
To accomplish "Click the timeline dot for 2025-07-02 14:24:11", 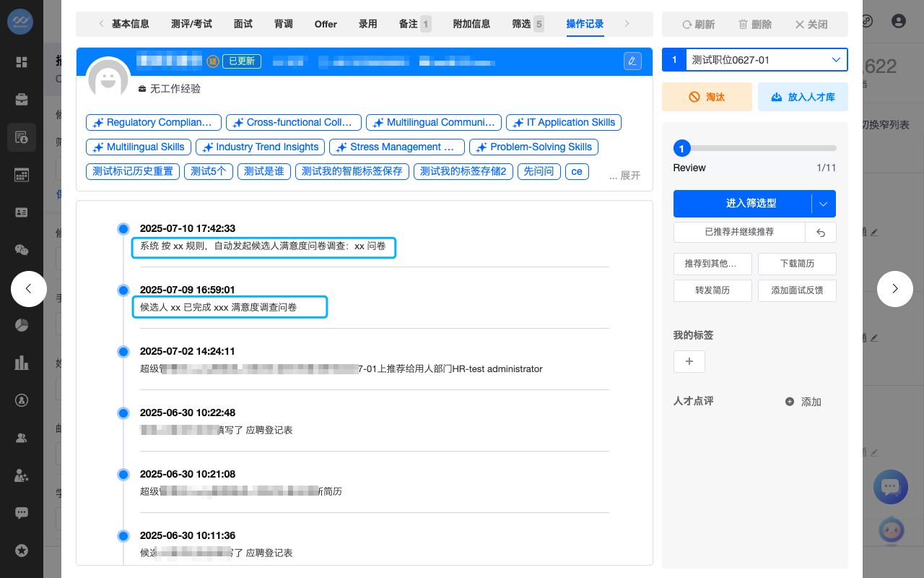I will [123, 351].
